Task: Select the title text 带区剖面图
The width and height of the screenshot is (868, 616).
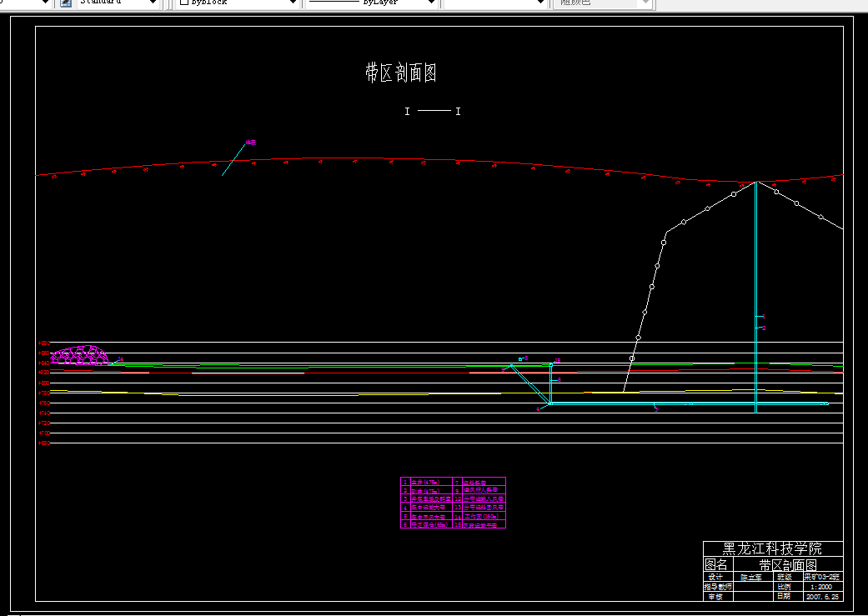Action: click(x=401, y=73)
